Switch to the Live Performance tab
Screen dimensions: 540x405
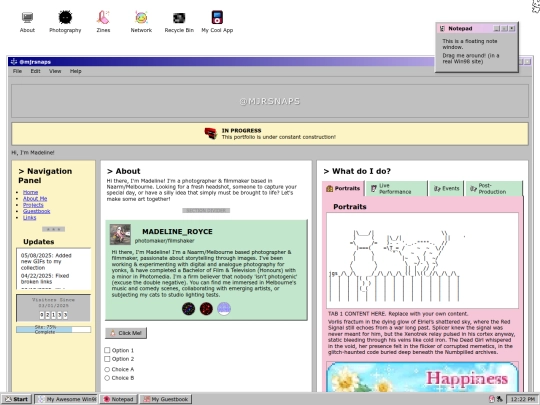click(x=396, y=188)
